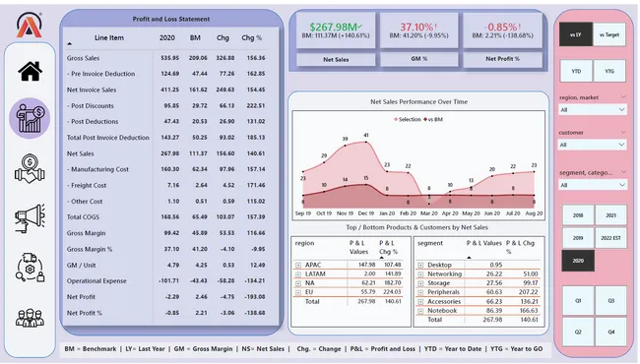This screenshot has height=364, width=640.
Task: Filter by quarter Q4
Action: pyautogui.click(x=611, y=332)
